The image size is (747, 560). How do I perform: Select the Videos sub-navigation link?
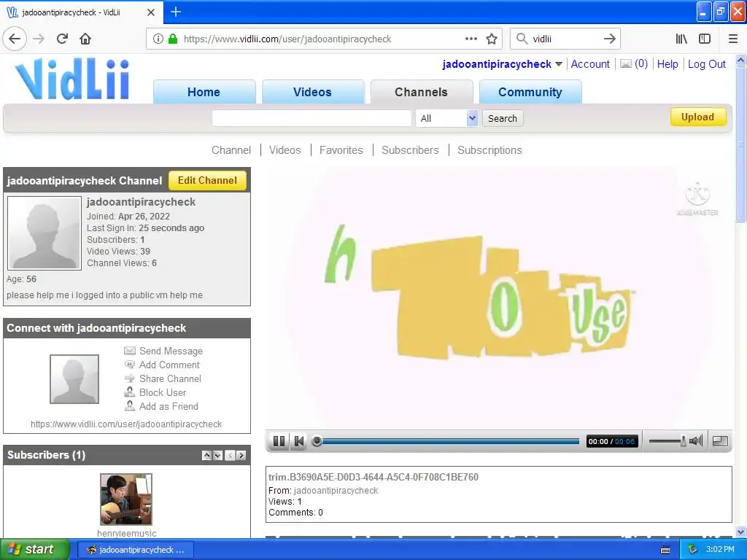pos(285,150)
